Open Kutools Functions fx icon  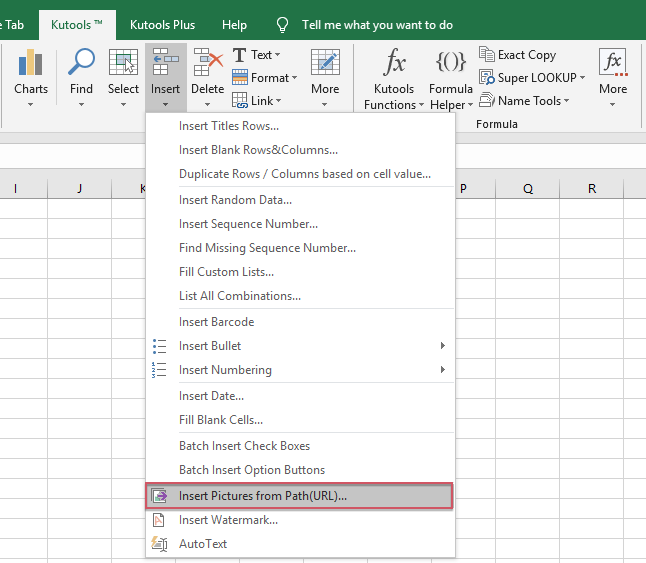(x=395, y=63)
